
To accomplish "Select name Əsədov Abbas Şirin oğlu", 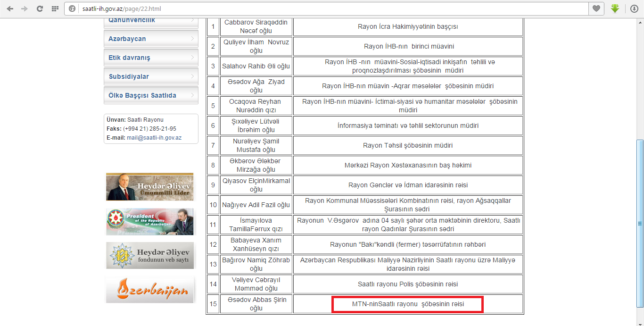I will click(x=256, y=304).
